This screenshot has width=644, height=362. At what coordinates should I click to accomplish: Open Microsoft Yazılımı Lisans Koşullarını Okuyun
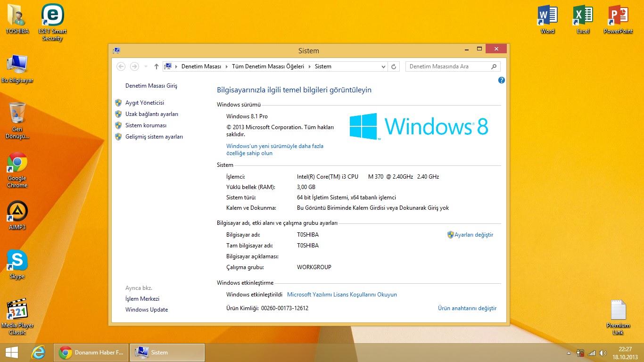(342, 295)
